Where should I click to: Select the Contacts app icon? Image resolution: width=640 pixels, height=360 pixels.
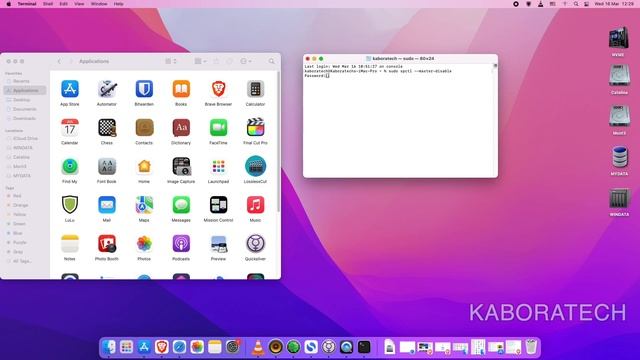pyautogui.click(x=144, y=128)
